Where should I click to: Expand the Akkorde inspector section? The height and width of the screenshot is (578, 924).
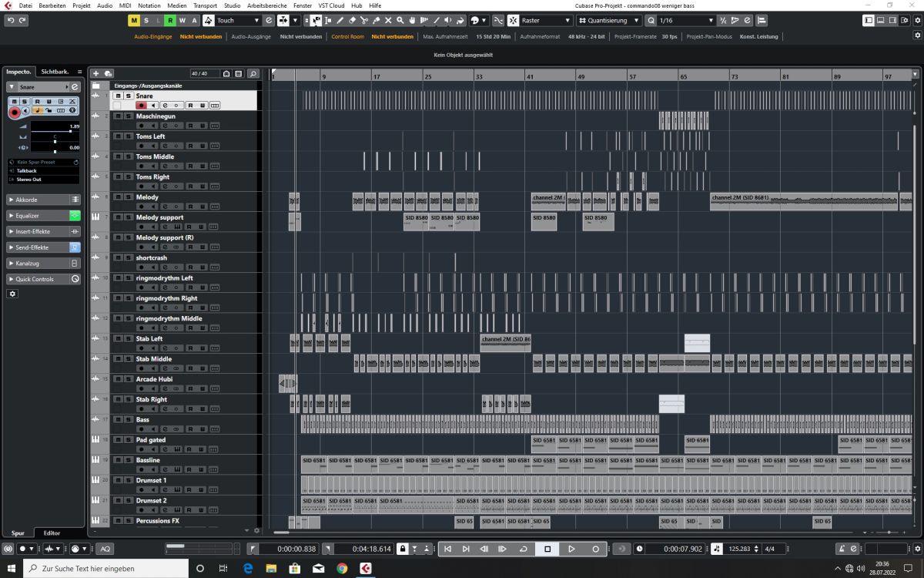point(44,200)
